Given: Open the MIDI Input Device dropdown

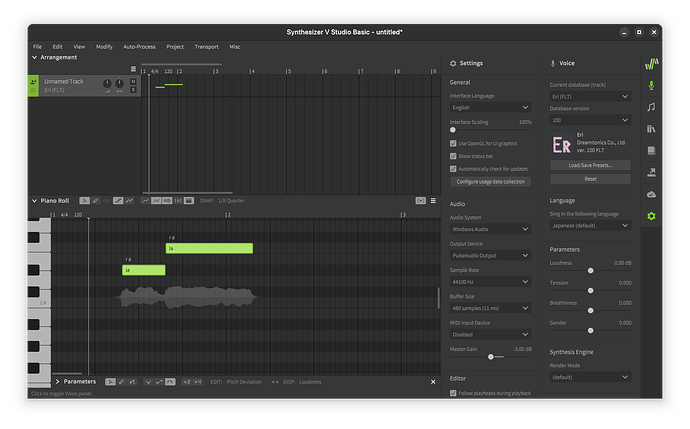Looking at the screenshot, I should (490, 335).
